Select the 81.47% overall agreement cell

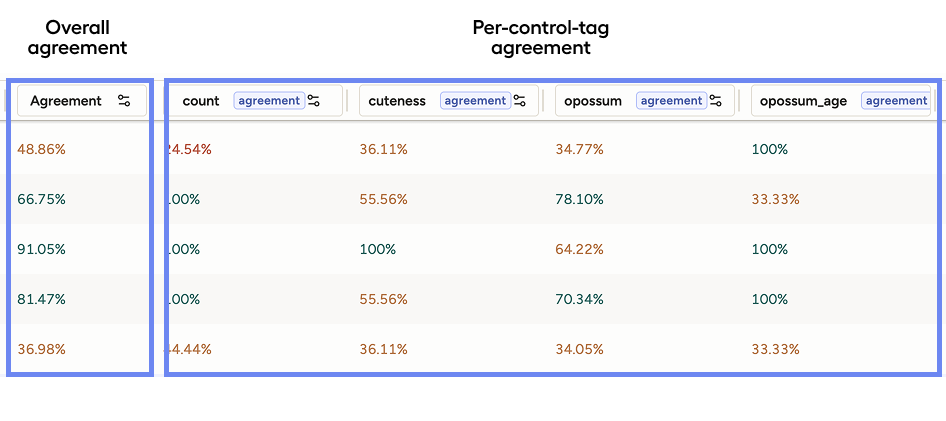pos(42,299)
